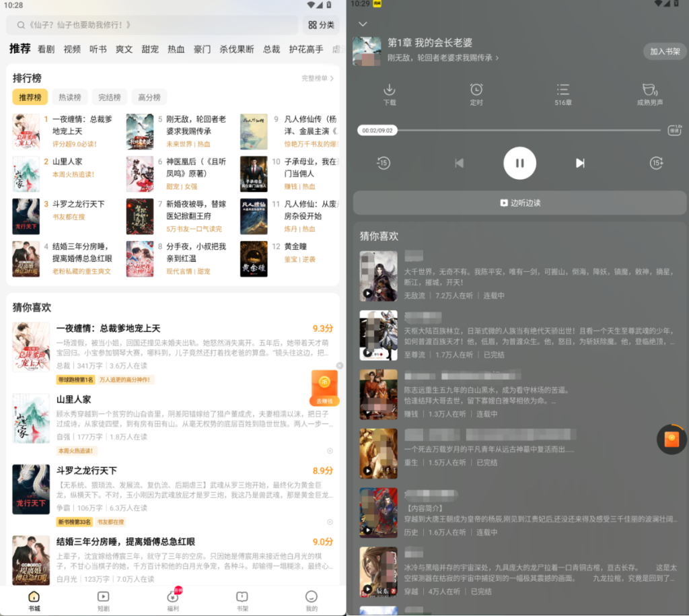Collapse the audio player with top chevron
This screenshot has width=689, height=616.
[x=363, y=24]
